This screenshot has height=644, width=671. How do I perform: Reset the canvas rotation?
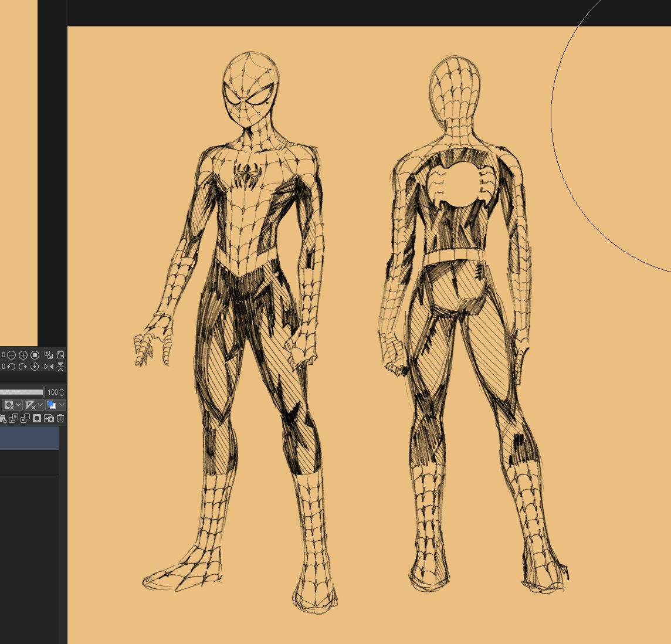[x=35, y=367]
